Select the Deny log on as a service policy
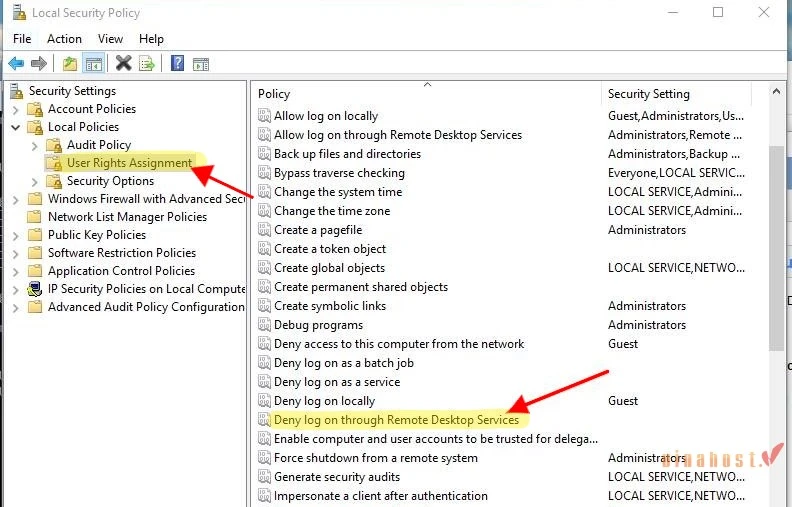This screenshot has height=507, width=792. 337,382
